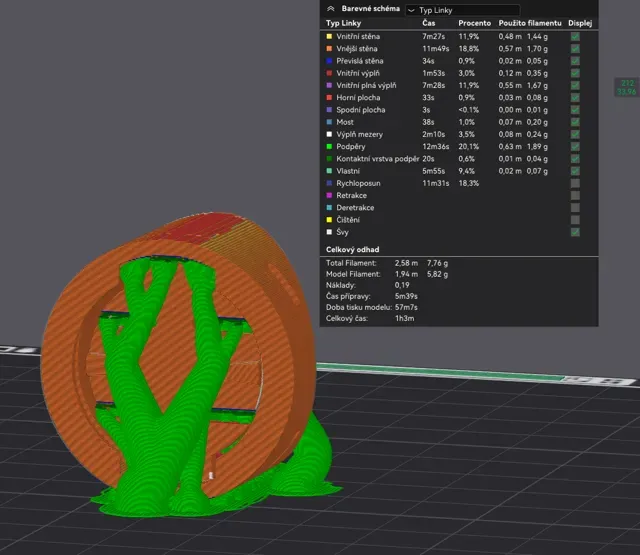This screenshot has width=640, height=555.
Task: Toggle display of Vnitřní výplň
Action: pyautogui.click(x=575, y=73)
